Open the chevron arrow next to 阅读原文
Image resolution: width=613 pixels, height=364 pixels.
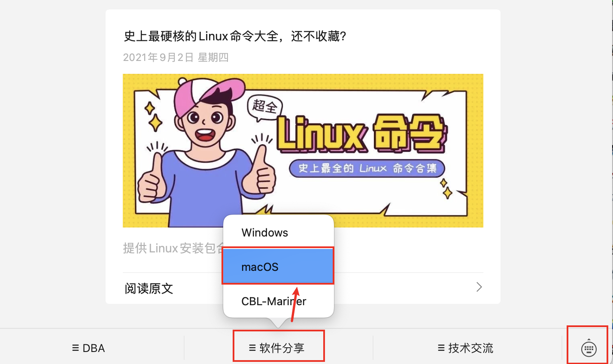pos(479,287)
